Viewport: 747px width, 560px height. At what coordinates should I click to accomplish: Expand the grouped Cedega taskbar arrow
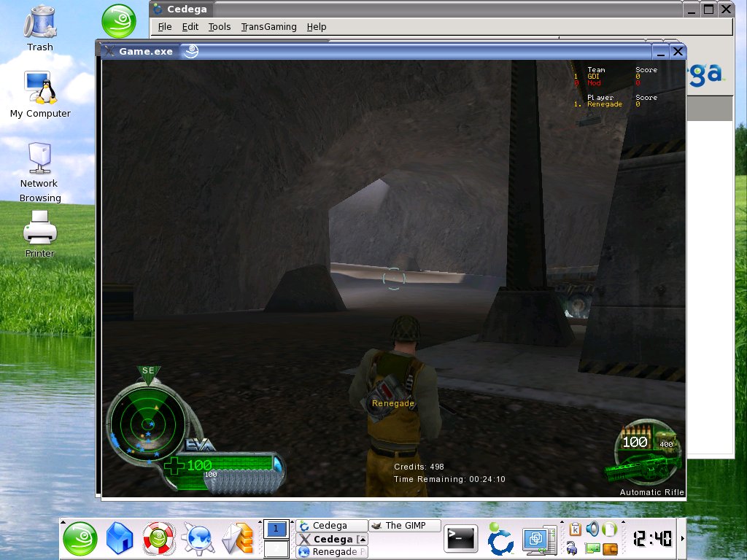click(x=362, y=540)
